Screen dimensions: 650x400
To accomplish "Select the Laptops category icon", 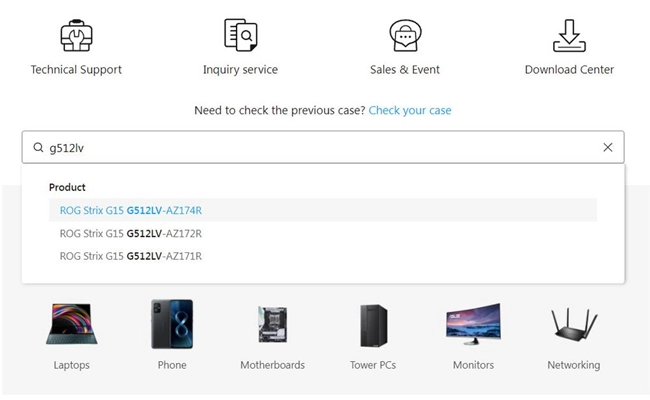I will (71, 324).
